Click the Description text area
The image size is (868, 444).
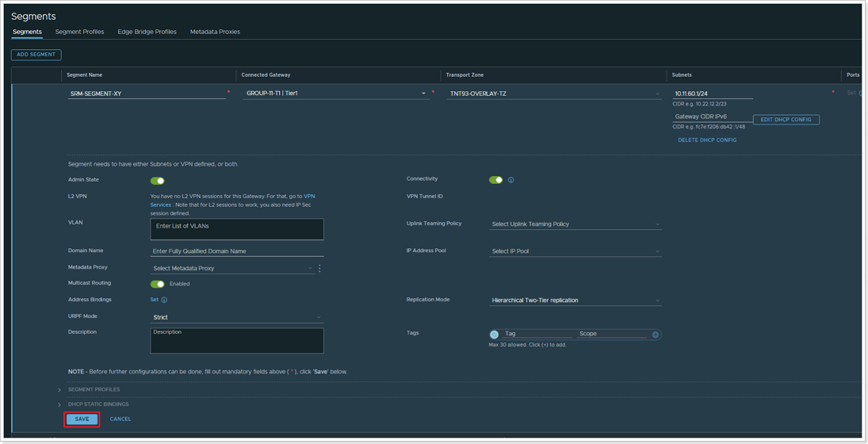[x=237, y=341]
